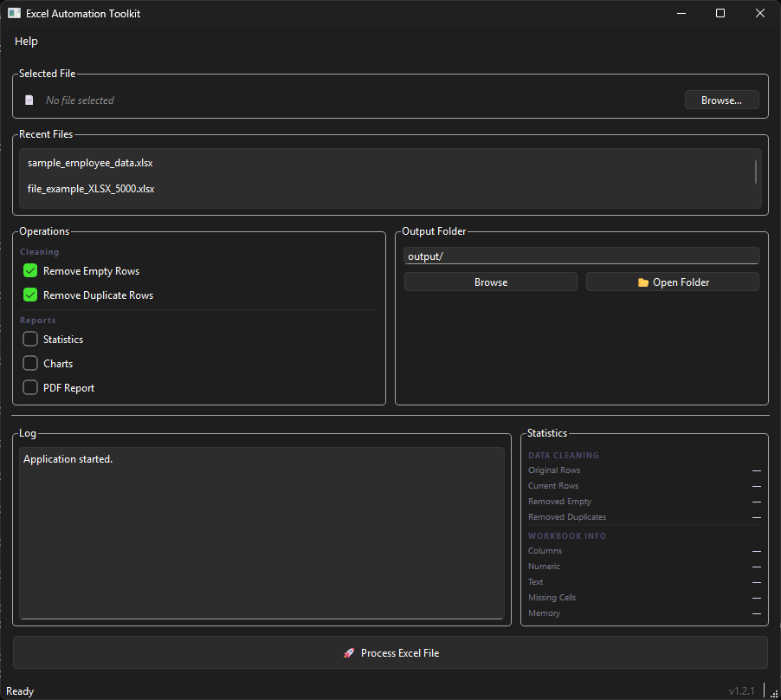Click the Columns workbook info label
Viewport: 781px width, 700px height.
pyautogui.click(x=545, y=550)
